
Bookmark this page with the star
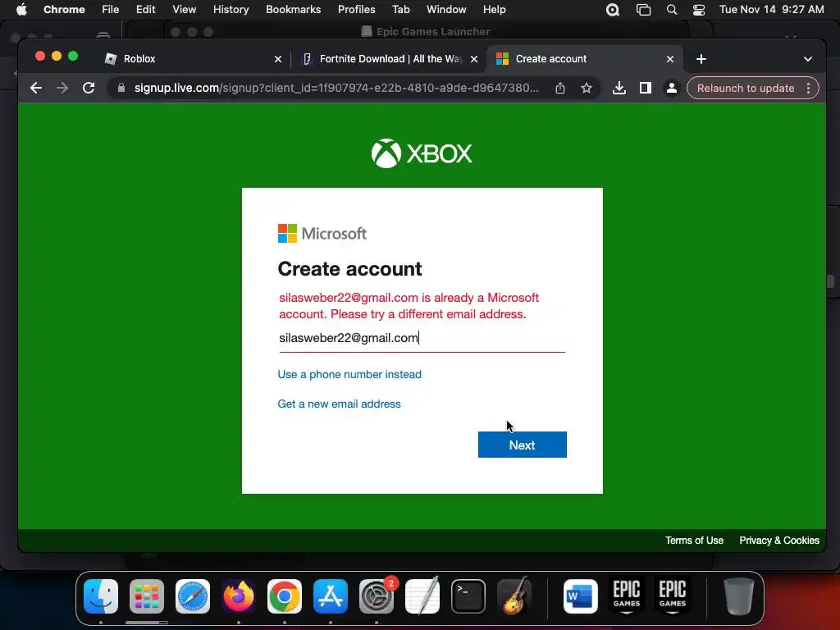(587, 88)
